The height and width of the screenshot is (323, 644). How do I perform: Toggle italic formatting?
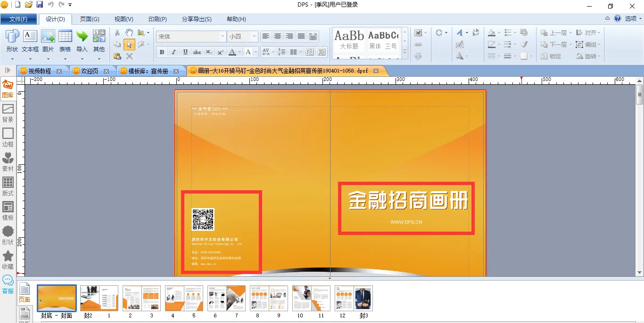click(173, 52)
